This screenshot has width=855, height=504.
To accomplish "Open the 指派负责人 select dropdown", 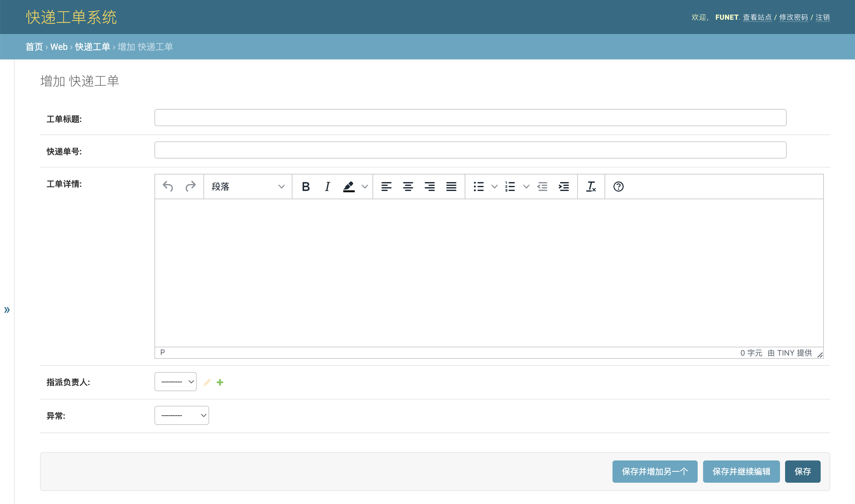I will pyautogui.click(x=176, y=382).
